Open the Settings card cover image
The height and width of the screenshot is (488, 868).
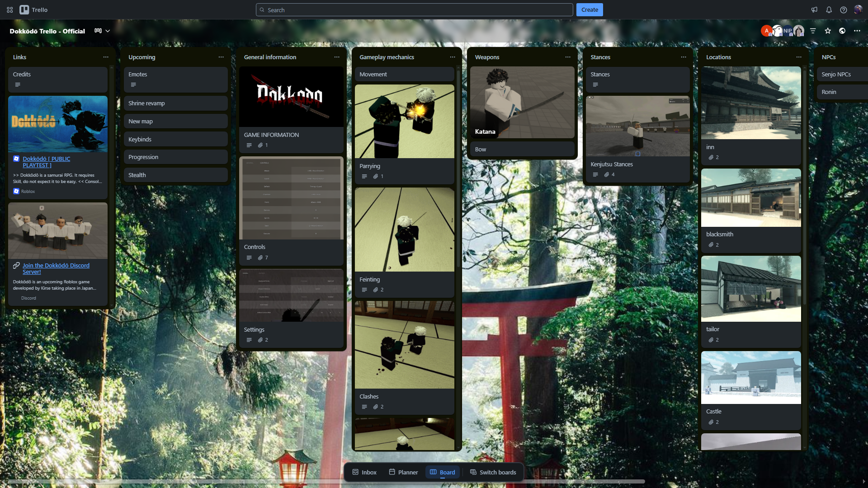[291, 296]
